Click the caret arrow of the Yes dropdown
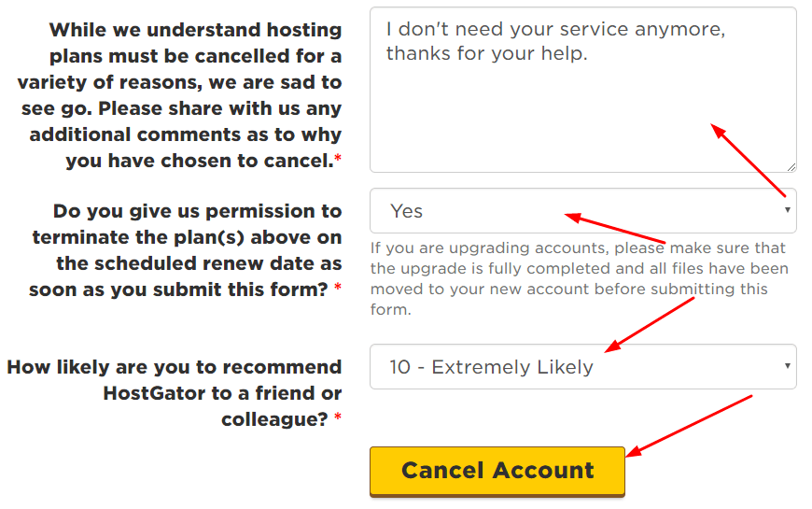 click(789, 211)
